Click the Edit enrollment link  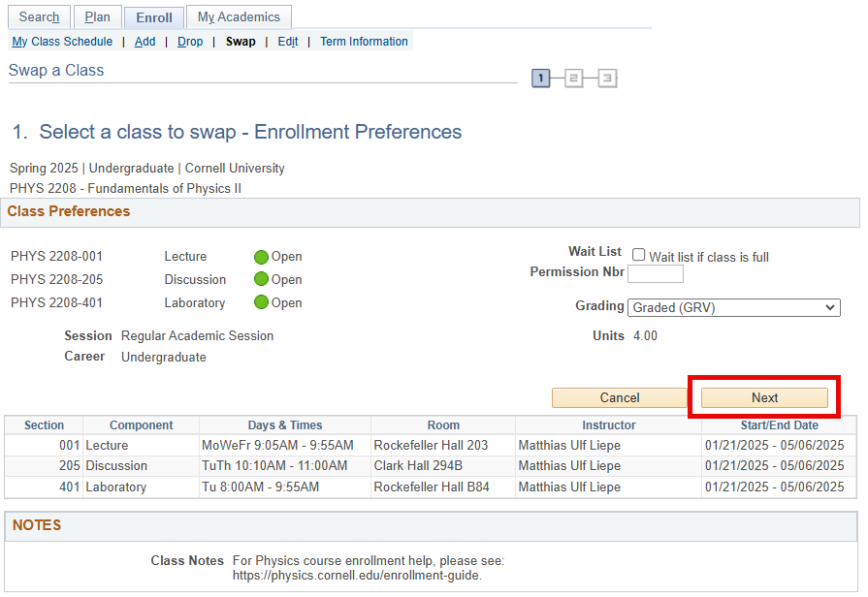coord(288,42)
